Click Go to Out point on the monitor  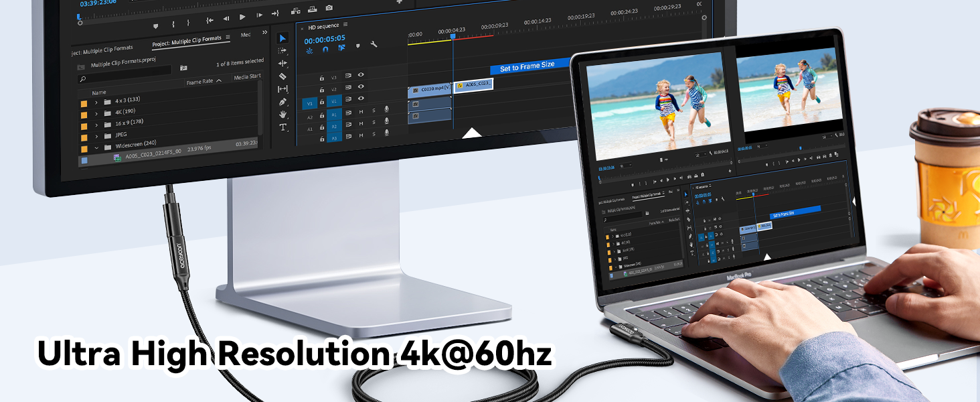pyautogui.click(x=275, y=13)
